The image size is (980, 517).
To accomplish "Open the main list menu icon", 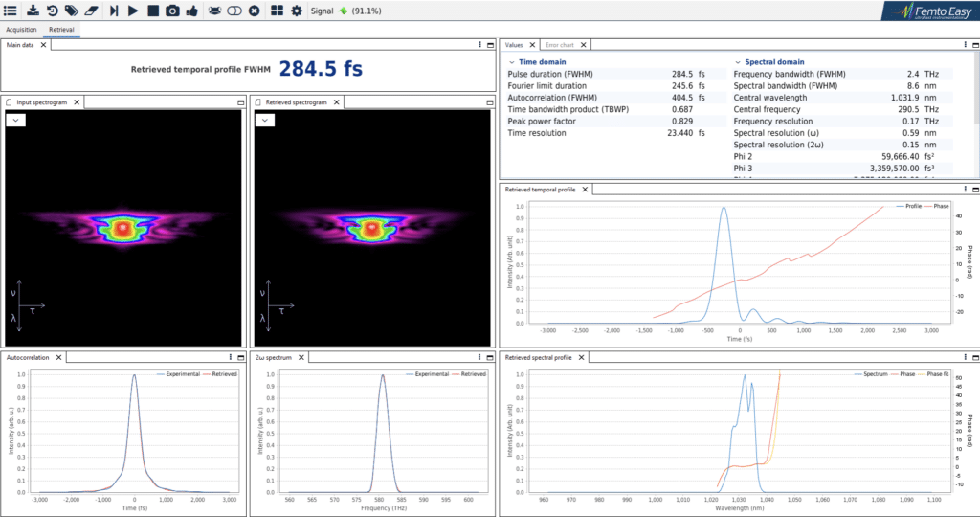I will [x=11, y=11].
